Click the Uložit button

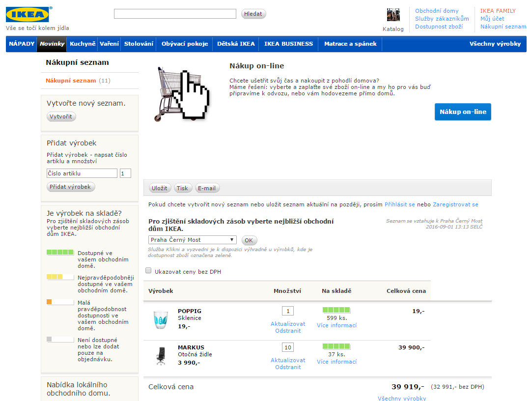click(x=160, y=188)
